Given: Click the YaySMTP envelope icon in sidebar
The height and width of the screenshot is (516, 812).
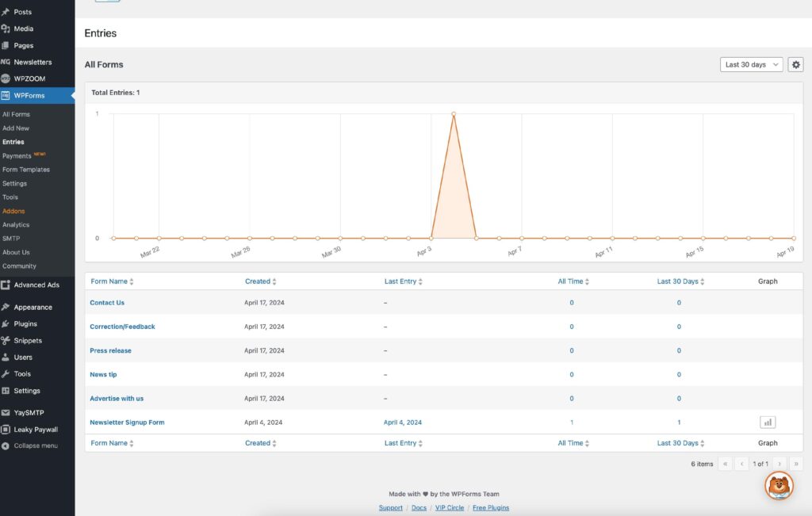Looking at the screenshot, I should click(6, 413).
